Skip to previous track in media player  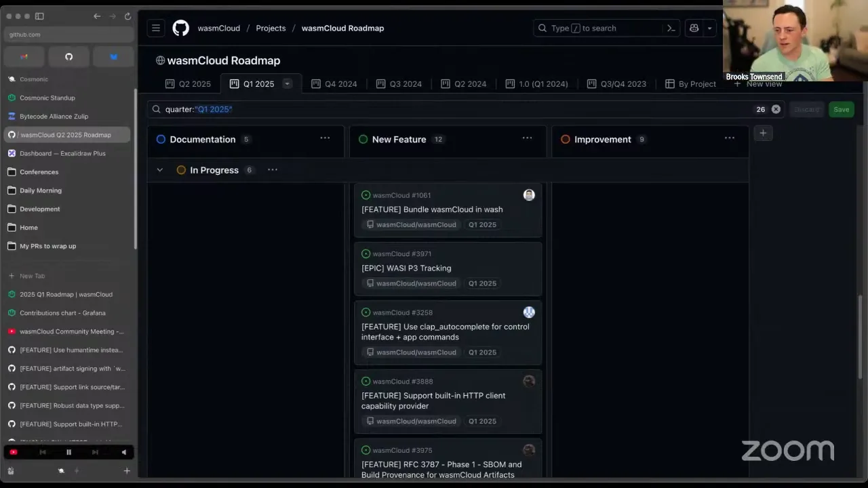click(43, 452)
